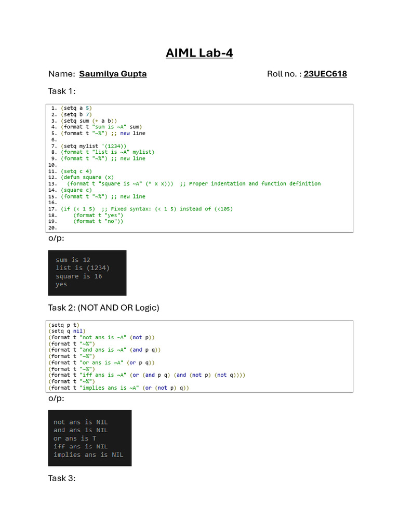Click the underlined name "Saumilya Gupta"
Viewport: 399px width, 532px height.
[113, 74]
